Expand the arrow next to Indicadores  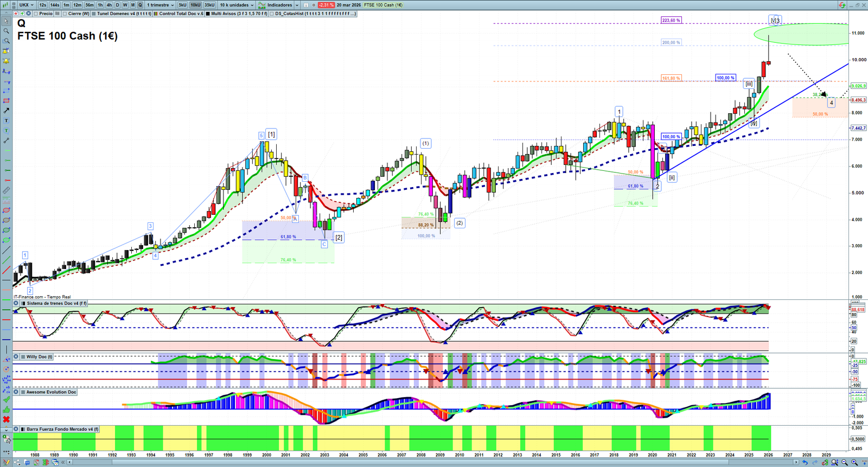(x=297, y=5)
